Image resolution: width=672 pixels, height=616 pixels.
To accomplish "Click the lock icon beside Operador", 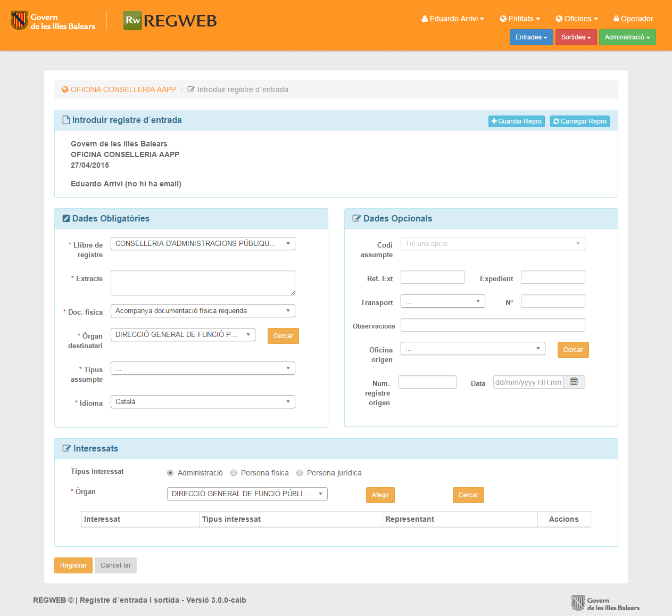I will tap(616, 19).
